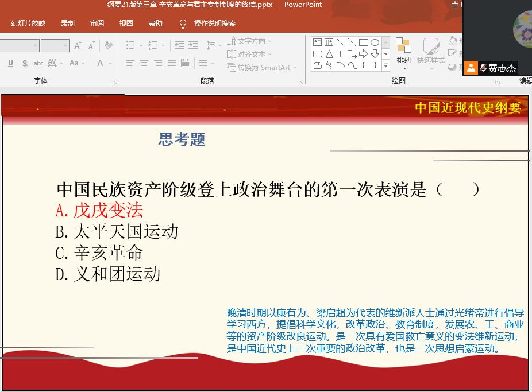Open the 审阅 (Review) ribbon tab
Viewport: 532px width, 392px height.
point(97,24)
